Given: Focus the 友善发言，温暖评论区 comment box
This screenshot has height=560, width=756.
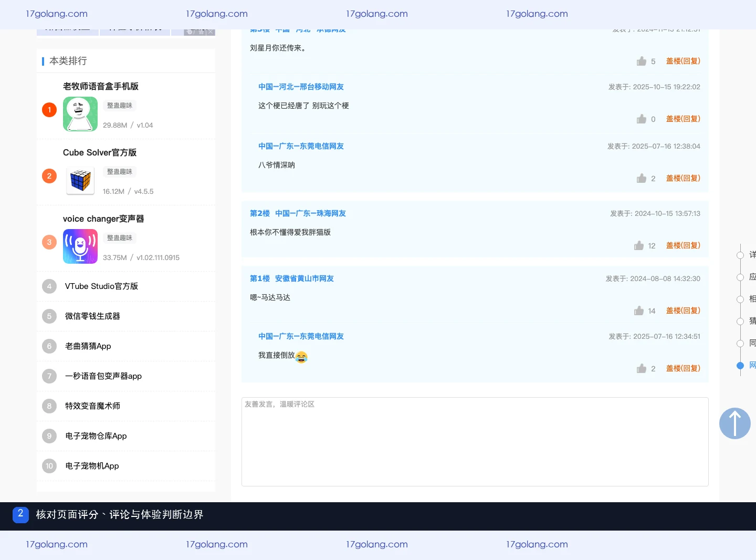Looking at the screenshot, I should (475, 442).
